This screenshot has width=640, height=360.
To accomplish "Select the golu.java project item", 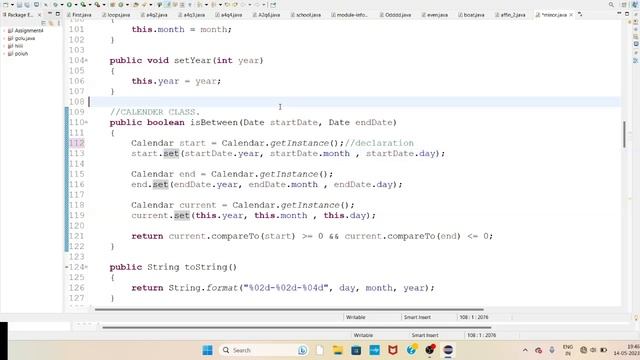I will tap(22, 38).
